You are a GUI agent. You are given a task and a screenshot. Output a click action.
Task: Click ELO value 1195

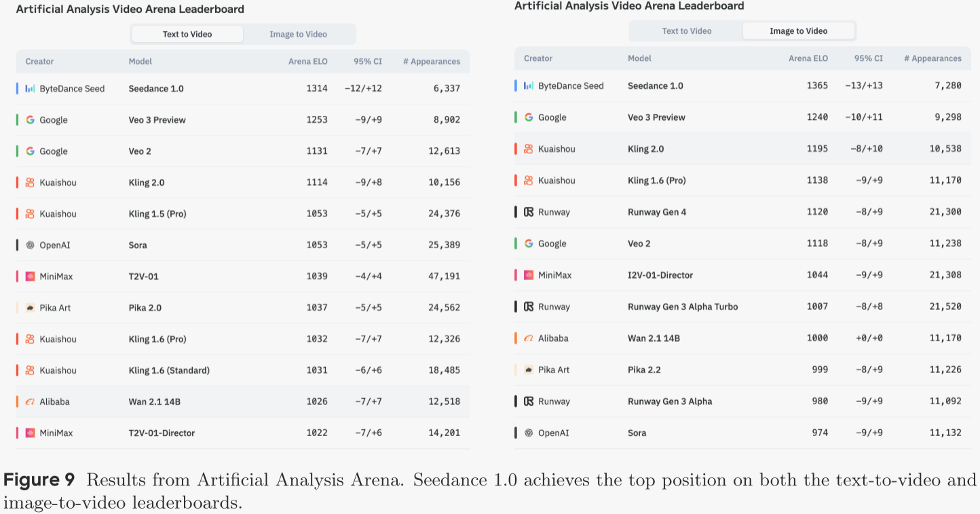817,149
